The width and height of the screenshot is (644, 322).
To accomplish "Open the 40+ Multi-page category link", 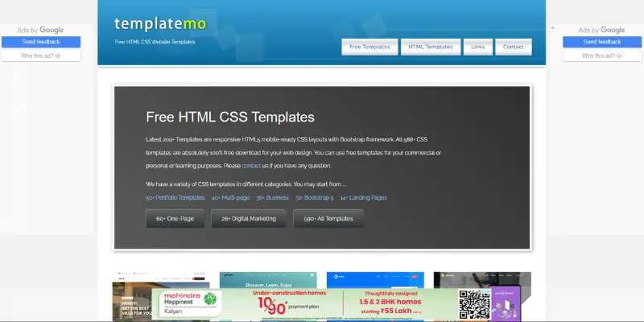I will (x=230, y=197).
